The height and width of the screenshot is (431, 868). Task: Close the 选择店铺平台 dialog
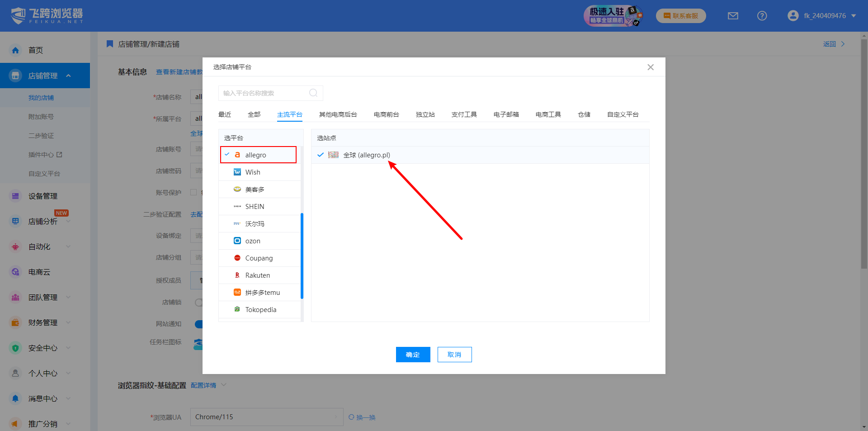(x=651, y=67)
